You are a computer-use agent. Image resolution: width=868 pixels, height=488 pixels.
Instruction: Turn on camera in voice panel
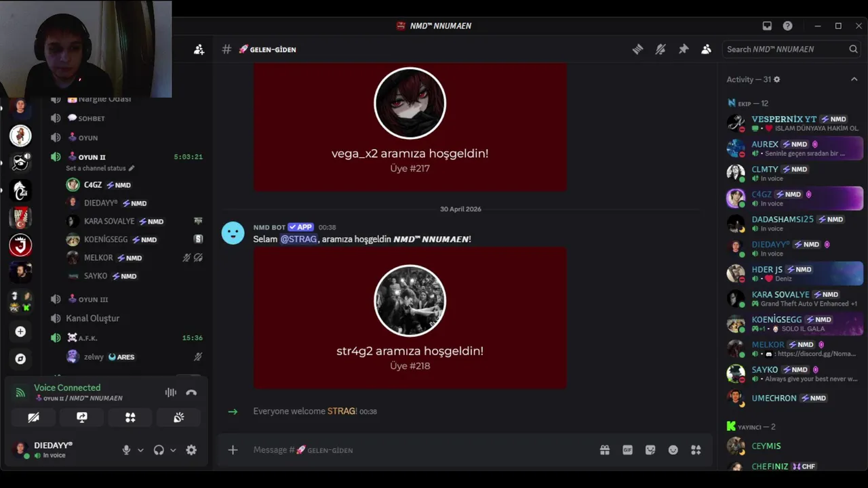(33, 418)
